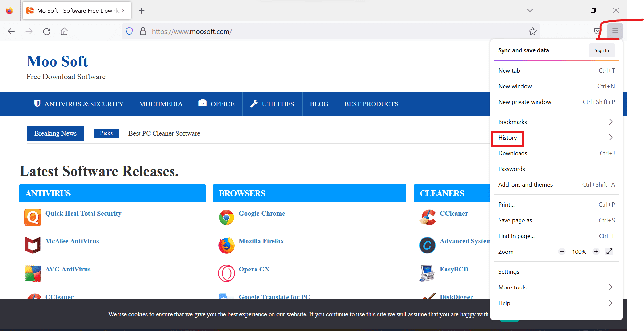The image size is (644, 331).
Task: Click the Google Chrome logo icon
Action: point(226,217)
